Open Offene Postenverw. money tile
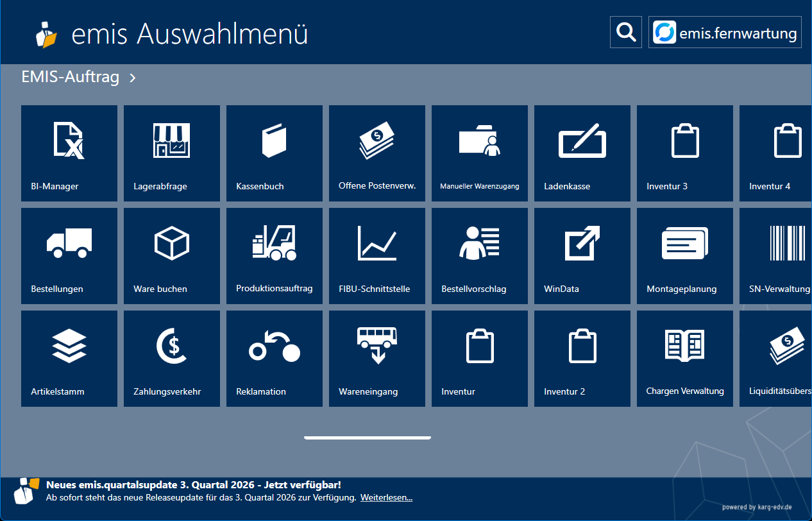 point(377,153)
